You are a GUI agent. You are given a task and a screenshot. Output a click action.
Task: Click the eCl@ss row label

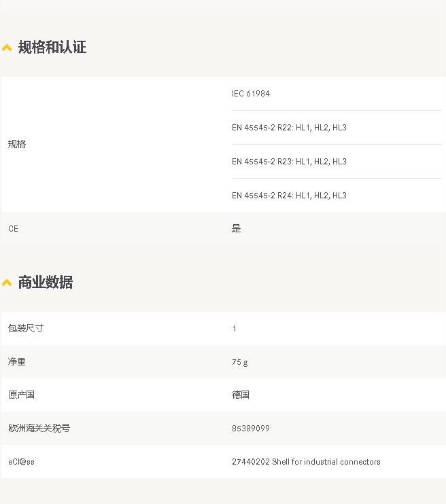click(21, 462)
